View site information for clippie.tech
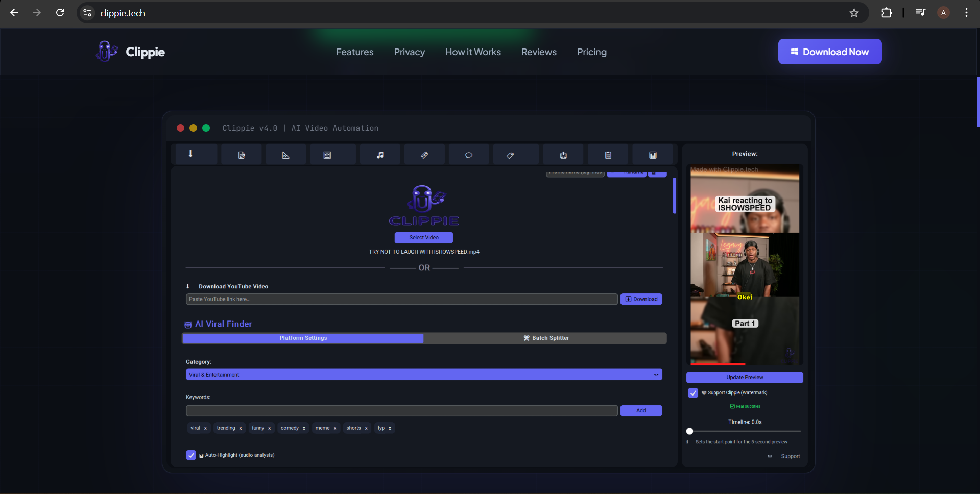 point(87,13)
